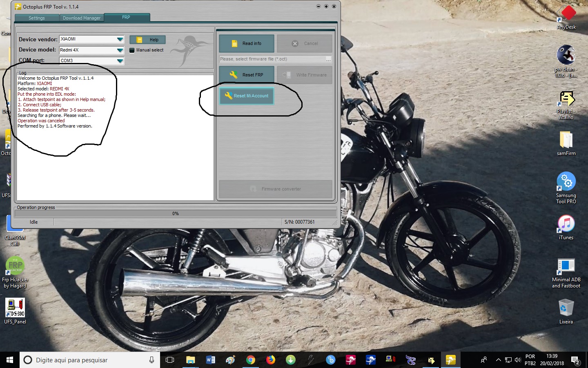Open the samFirm desktop folder
The height and width of the screenshot is (368, 588).
tap(566, 143)
